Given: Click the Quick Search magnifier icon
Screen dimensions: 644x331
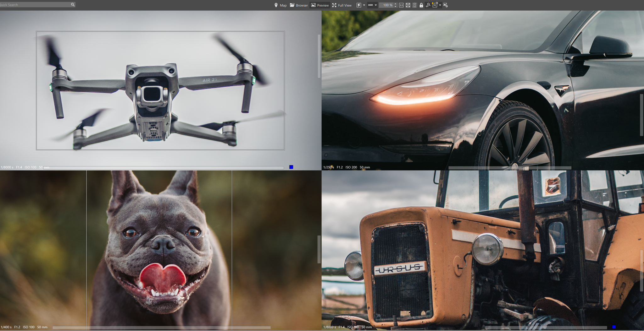Looking at the screenshot, I should tap(73, 5).
